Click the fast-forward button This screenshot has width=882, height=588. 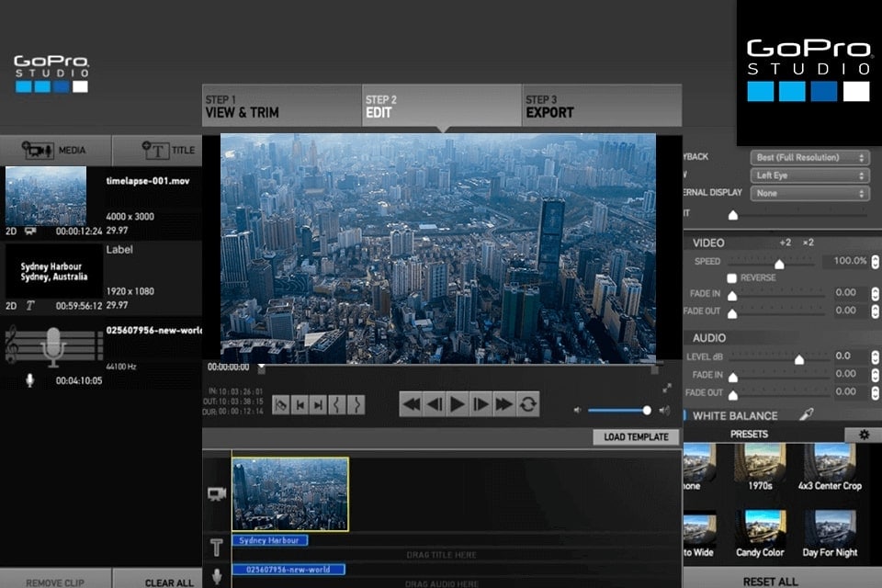[503, 404]
